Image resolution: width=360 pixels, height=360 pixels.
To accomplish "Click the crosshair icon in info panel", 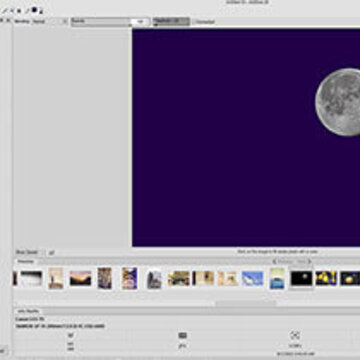I will [294, 335].
